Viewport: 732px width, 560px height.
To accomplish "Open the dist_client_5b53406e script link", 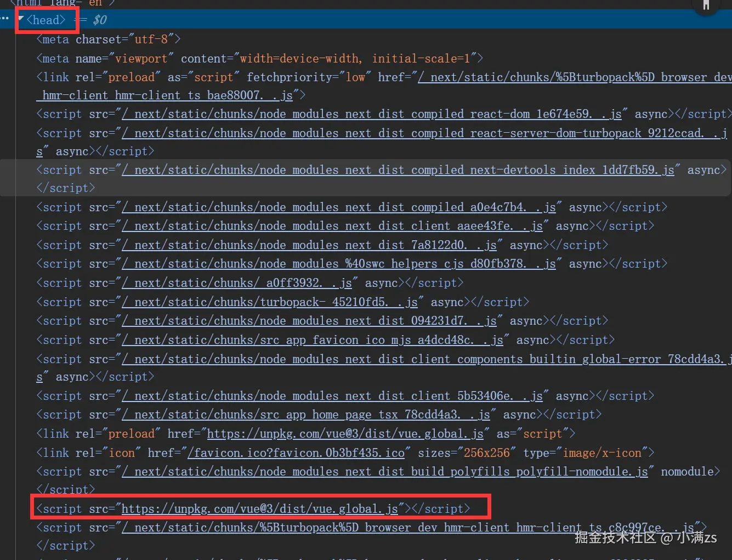I will [332, 396].
